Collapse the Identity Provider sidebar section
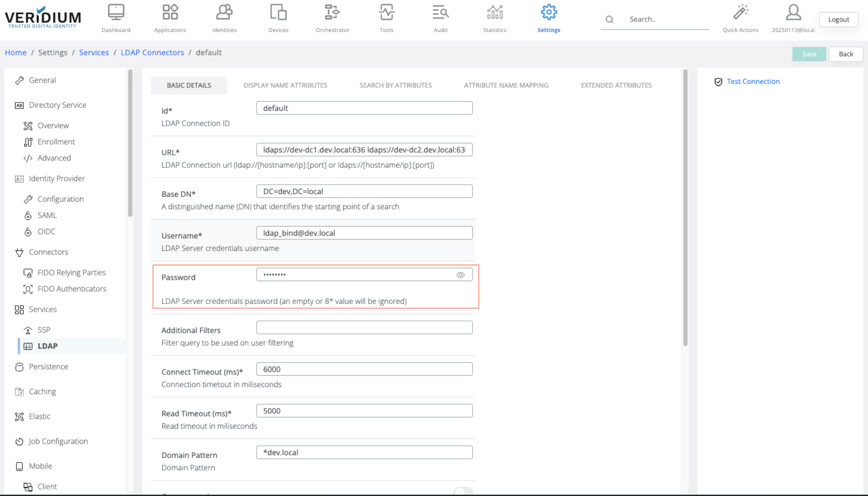Viewport: 868px width, 496px height. pos(57,179)
